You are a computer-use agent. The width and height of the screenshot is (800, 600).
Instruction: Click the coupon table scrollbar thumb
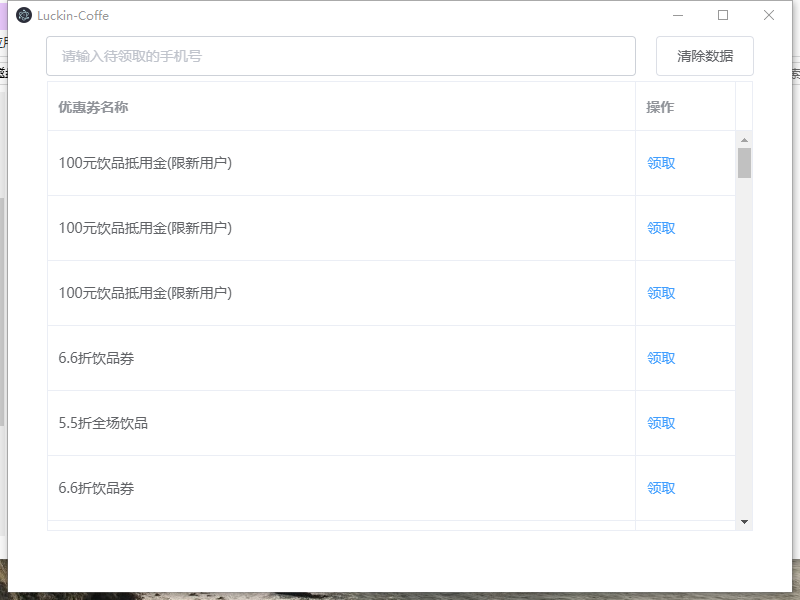click(744, 163)
